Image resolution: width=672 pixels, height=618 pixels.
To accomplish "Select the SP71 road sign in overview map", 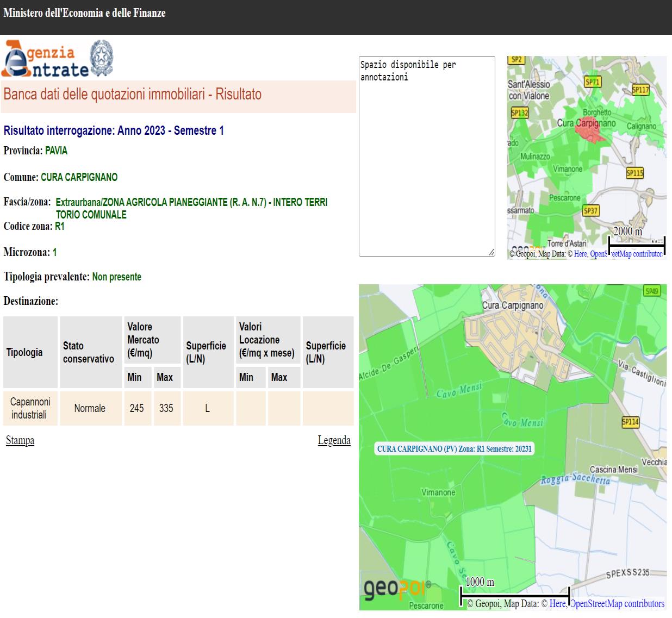I will click(592, 82).
